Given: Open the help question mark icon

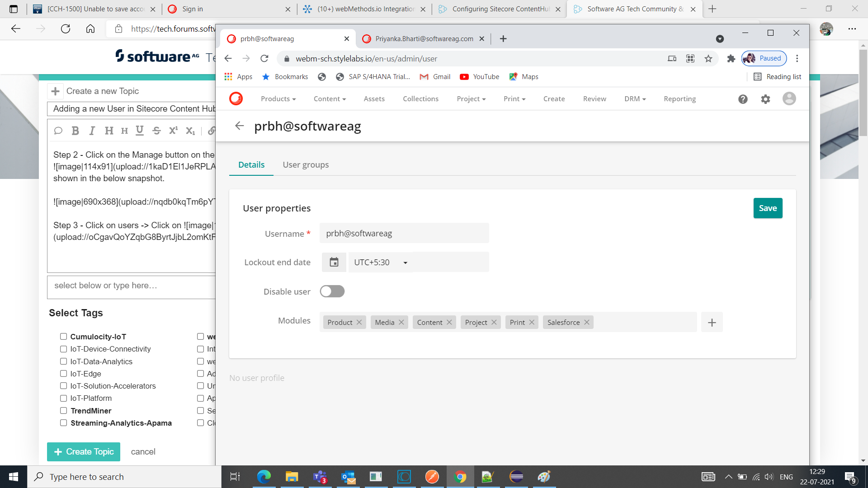Looking at the screenshot, I should click(743, 99).
